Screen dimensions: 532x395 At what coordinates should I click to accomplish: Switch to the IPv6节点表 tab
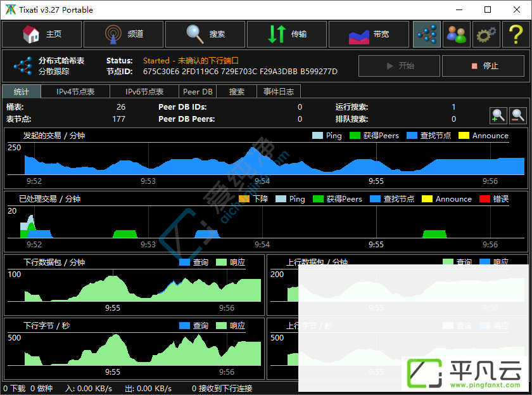click(x=144, y=92)
